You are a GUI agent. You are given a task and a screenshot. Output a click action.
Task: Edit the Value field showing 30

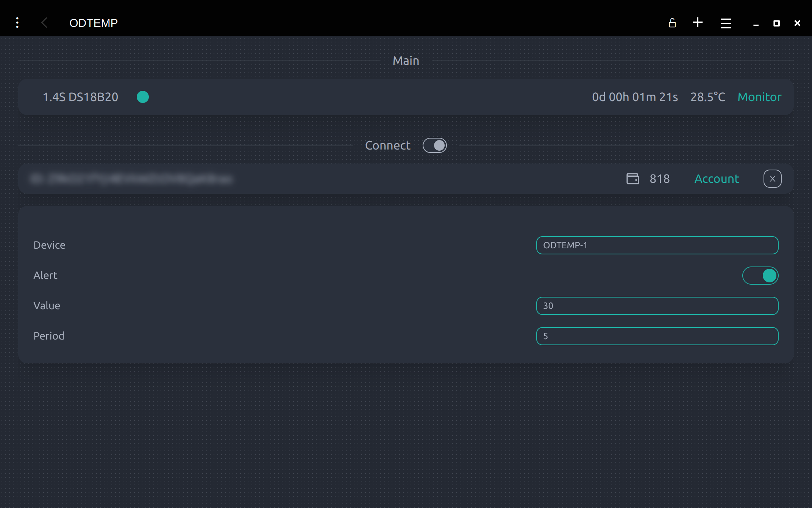click(657, 306)
